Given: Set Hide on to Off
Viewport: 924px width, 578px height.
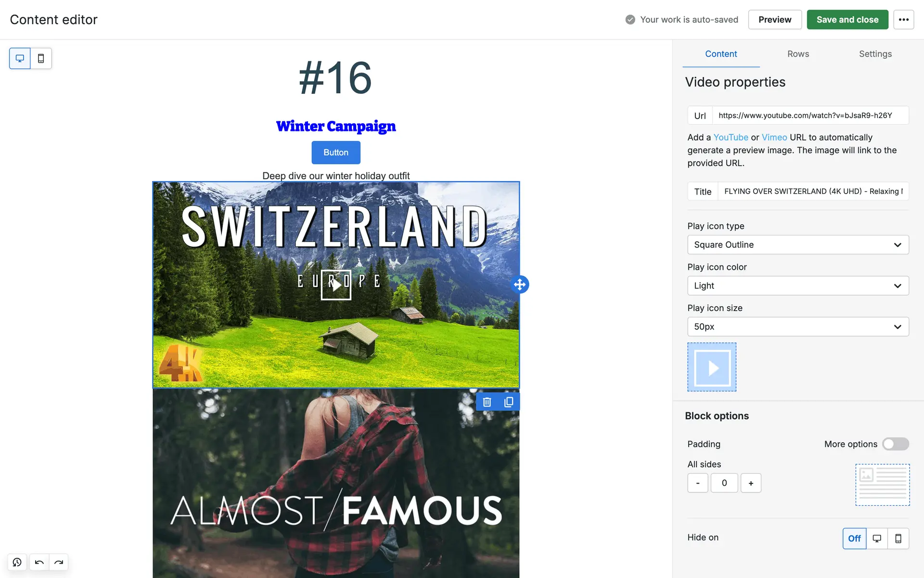Looking at the screenshot, I should [854, 539].
